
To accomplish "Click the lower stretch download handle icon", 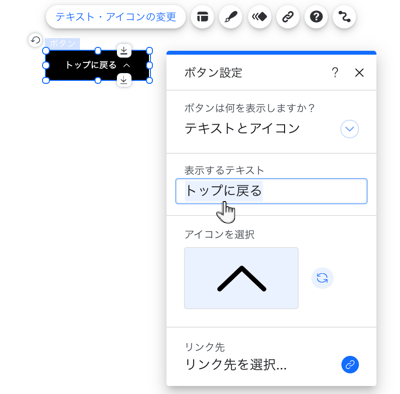I will (124, 80).
